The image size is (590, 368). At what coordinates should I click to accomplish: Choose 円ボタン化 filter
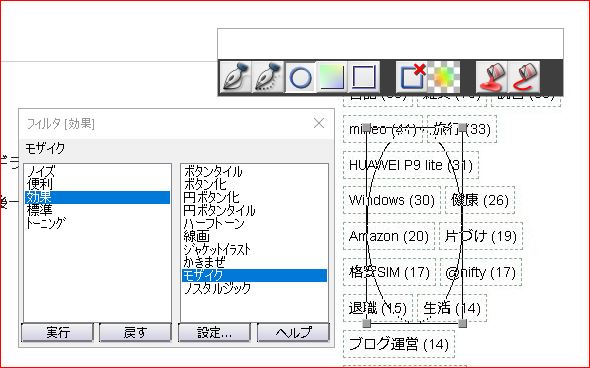(x=254, y=198)
